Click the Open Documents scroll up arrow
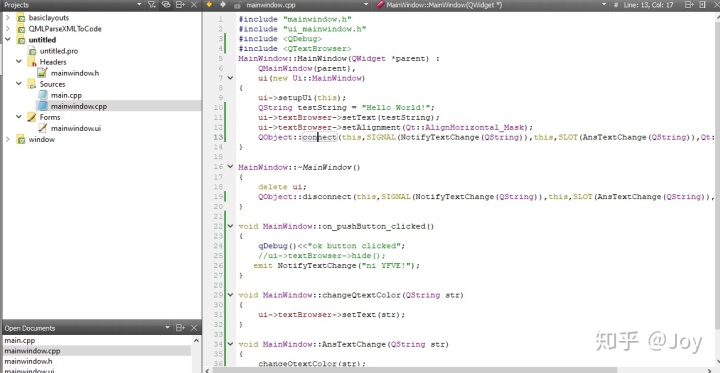Viewport: 720px width, 373px height. (x=197, y=340)
